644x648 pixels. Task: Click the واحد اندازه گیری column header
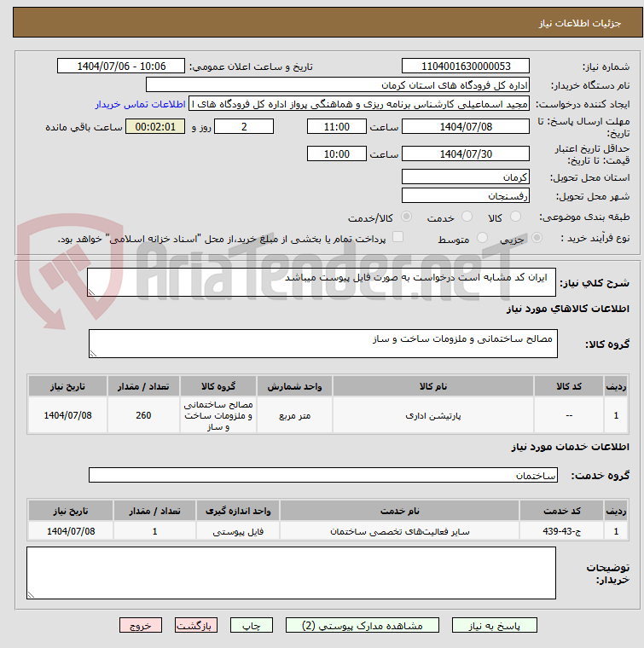[x=238, y=512]
